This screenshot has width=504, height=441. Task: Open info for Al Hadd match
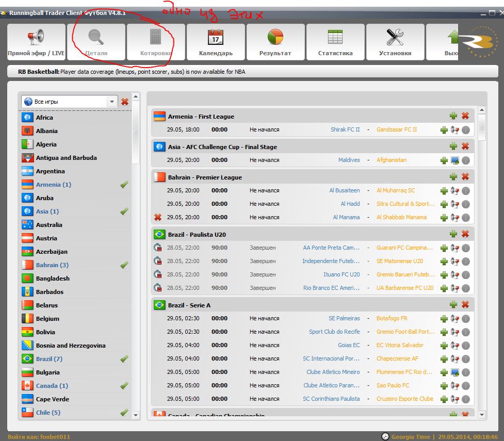pyautogui.click(x=466, y=204)
